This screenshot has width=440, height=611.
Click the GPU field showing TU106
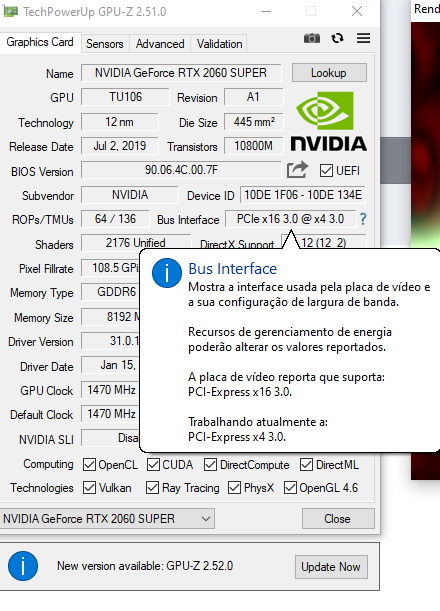click(125, 97)
